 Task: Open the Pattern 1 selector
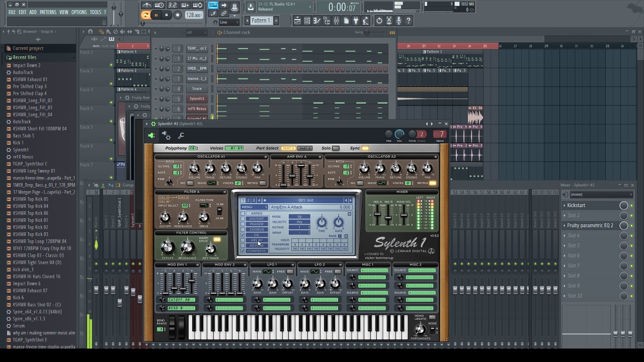261,21
